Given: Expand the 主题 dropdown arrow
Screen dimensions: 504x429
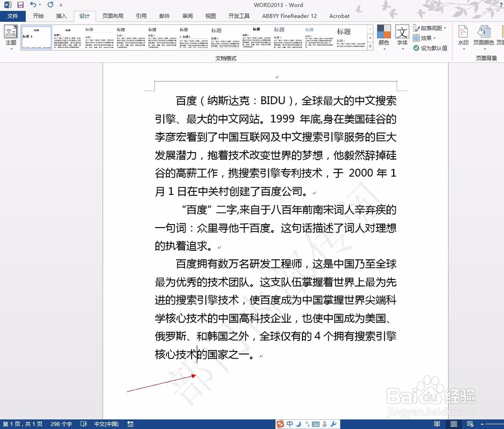Looking at the screenshot, I should pos(11,49).
